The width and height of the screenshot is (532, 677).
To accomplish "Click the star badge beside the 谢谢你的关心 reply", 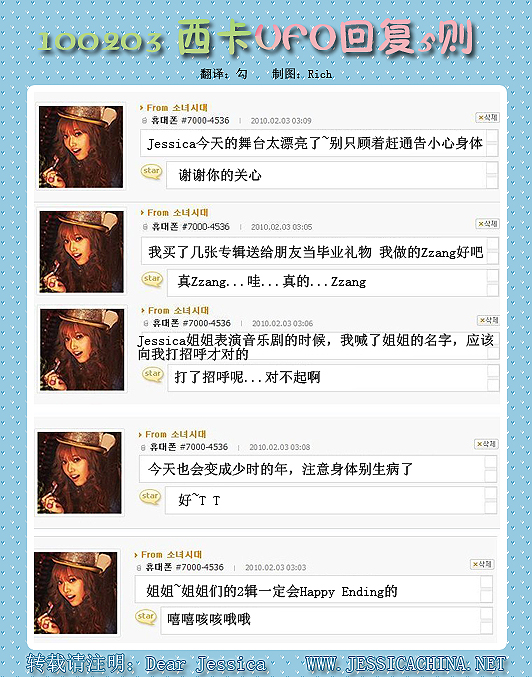I will (152, 172).
